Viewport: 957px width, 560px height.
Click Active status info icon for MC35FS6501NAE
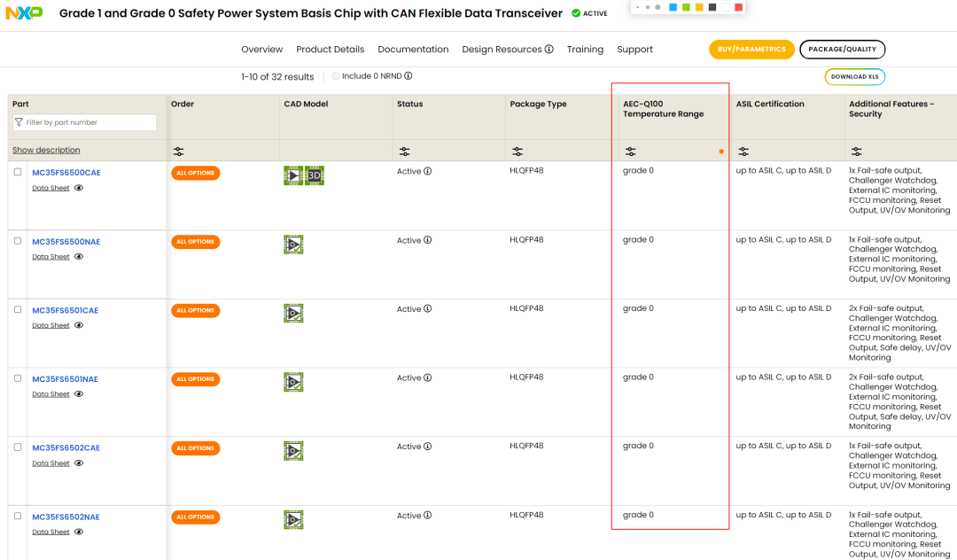428,377
